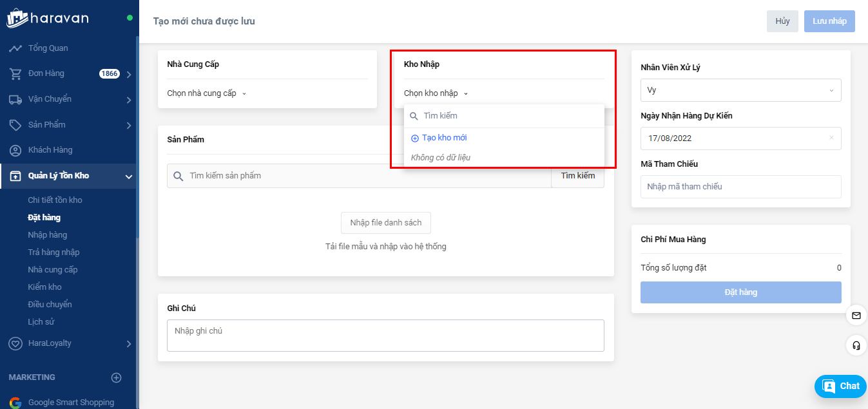868x409 pixels.
Task: Click the Nhập mã tham chiếu field
Action: (740, 187)
